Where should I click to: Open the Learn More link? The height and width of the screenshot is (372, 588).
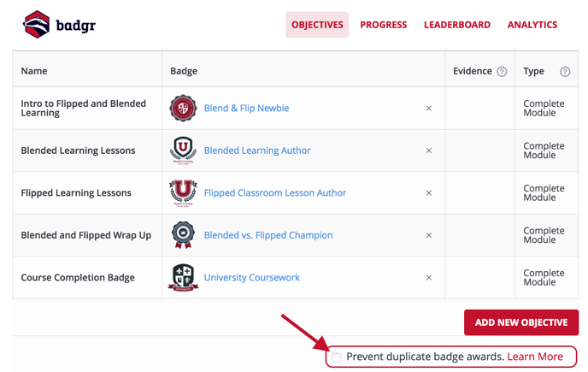coord(535,357)
